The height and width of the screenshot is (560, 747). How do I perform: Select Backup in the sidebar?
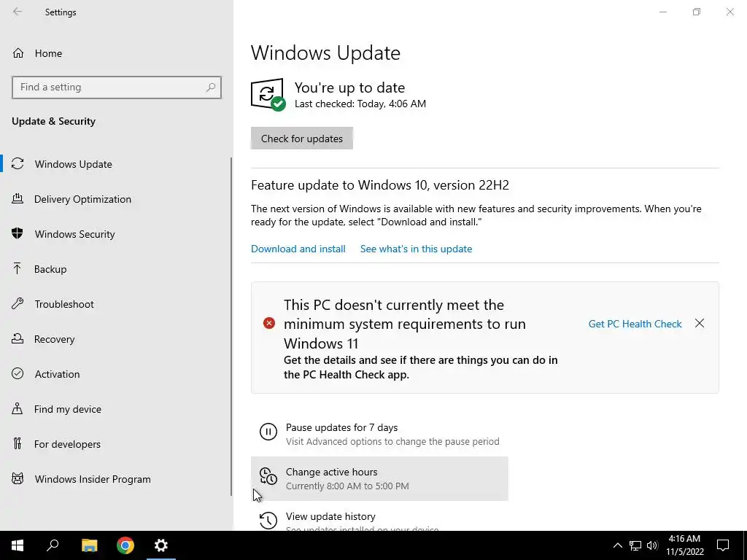click(x=50, y=269)
